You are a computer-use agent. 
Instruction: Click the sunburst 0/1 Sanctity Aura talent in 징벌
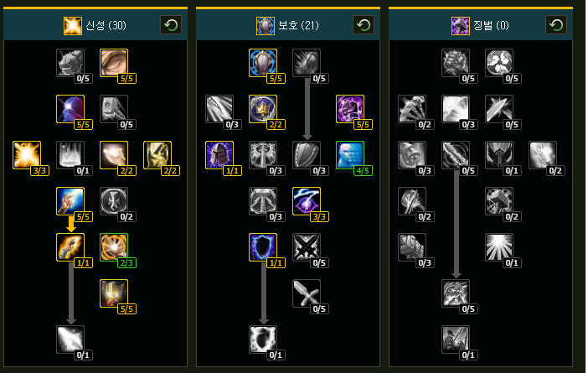coord(498,247)
